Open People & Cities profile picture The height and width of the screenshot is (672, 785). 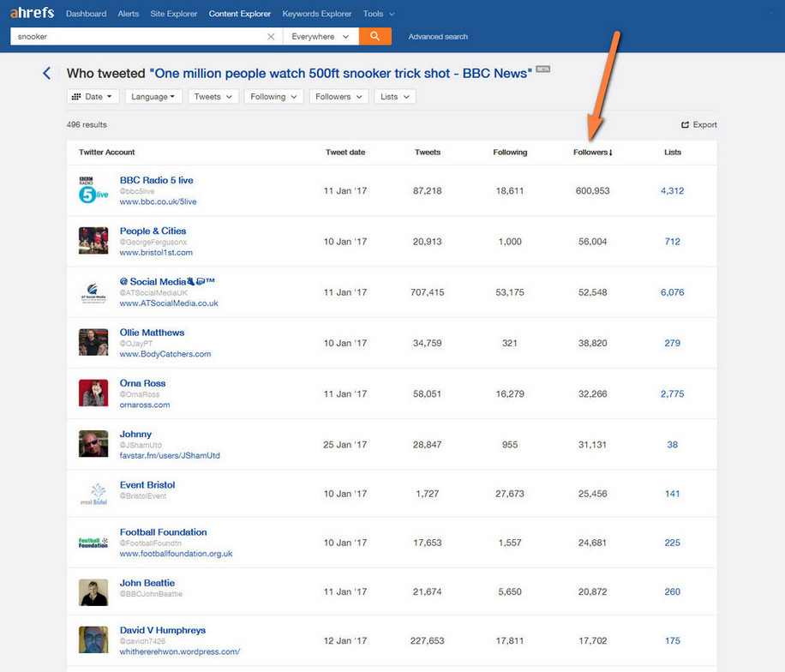(93, 240)
